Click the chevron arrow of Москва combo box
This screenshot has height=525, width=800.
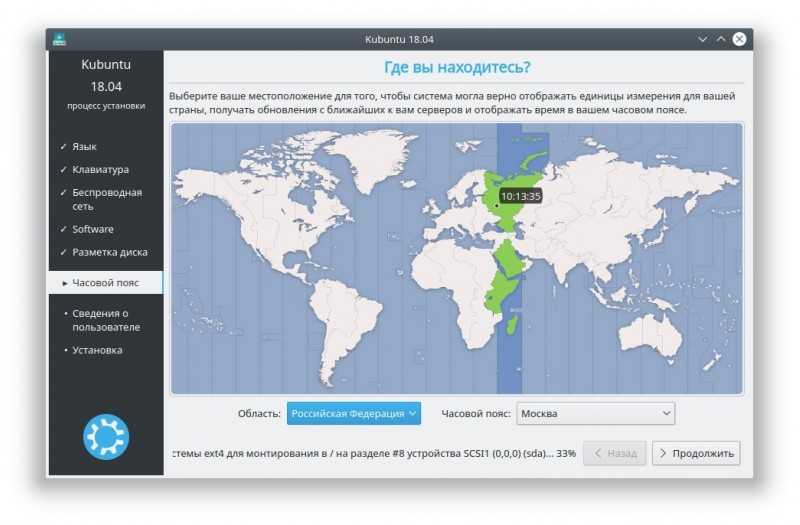666,413
